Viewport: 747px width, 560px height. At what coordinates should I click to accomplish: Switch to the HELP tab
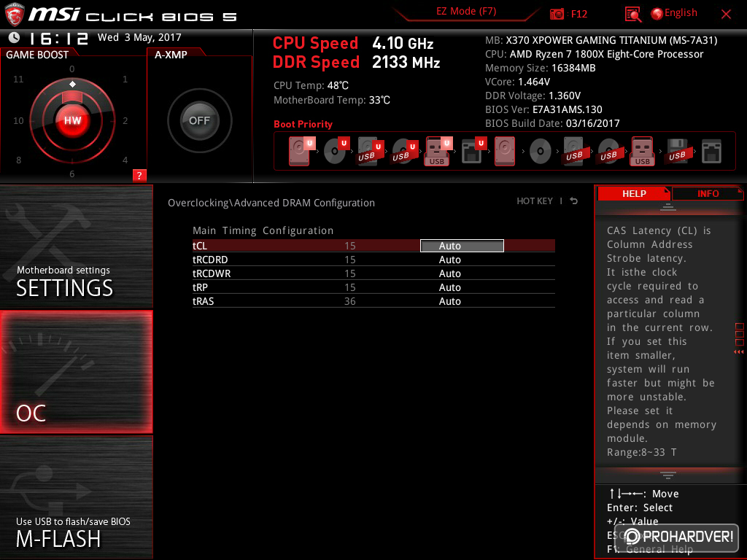coord(634,193)
